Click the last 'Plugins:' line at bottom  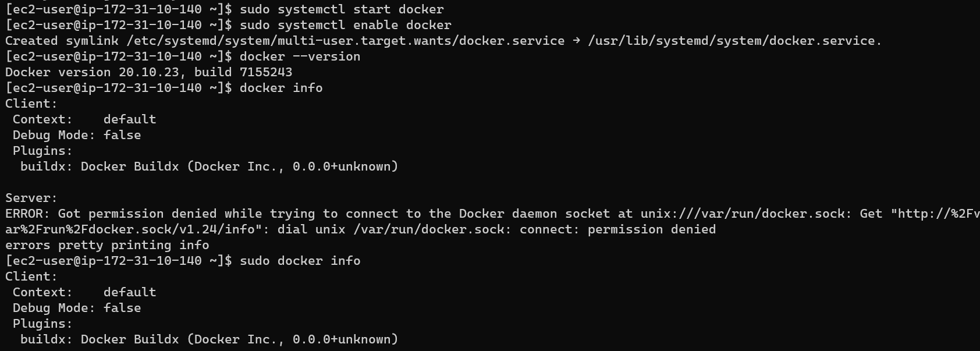point(42,324)
